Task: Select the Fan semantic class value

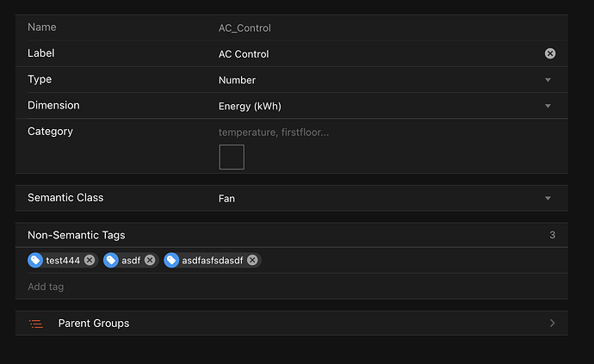Action: [x=227, y=199]
